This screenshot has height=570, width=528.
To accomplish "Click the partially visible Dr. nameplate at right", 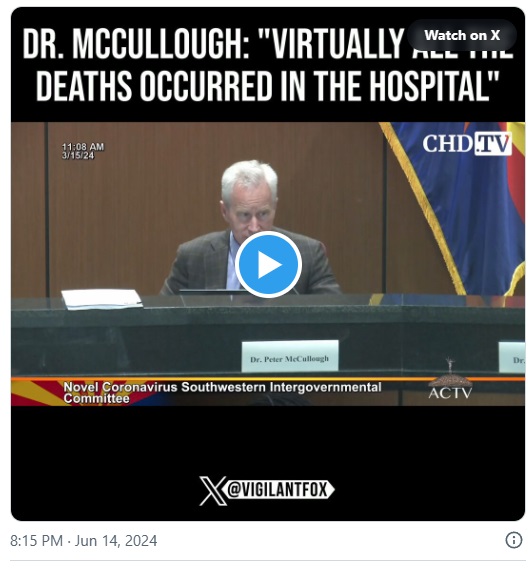I will tap(512, 357).
